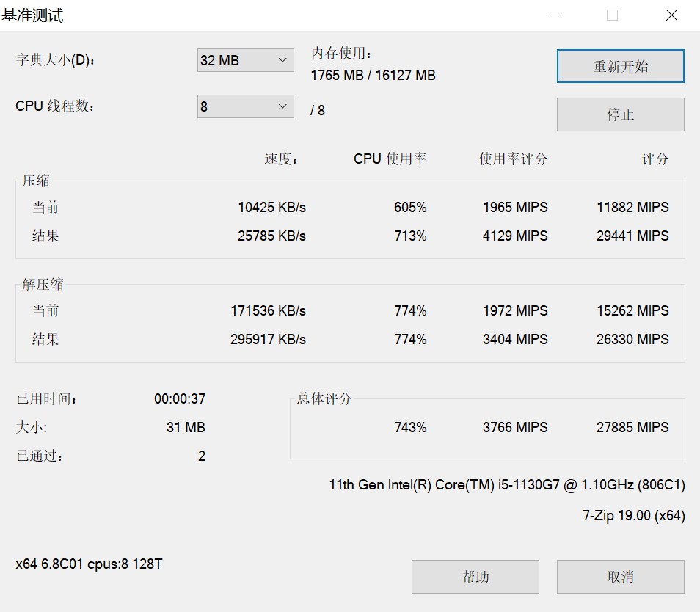Viewport: 700px width, 612px height.
Task: Click the 压缩 group label
Action: click(x=36, y=181)
